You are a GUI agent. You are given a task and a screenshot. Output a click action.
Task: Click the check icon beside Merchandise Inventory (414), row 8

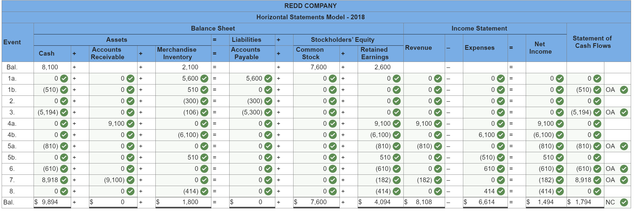(x=204, y=191)
